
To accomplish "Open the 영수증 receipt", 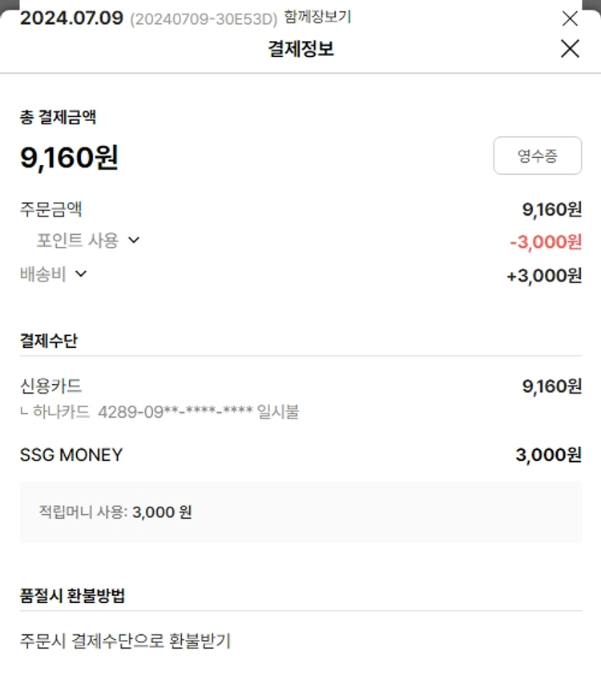I will pyautogui.click(x=537, y=156).
